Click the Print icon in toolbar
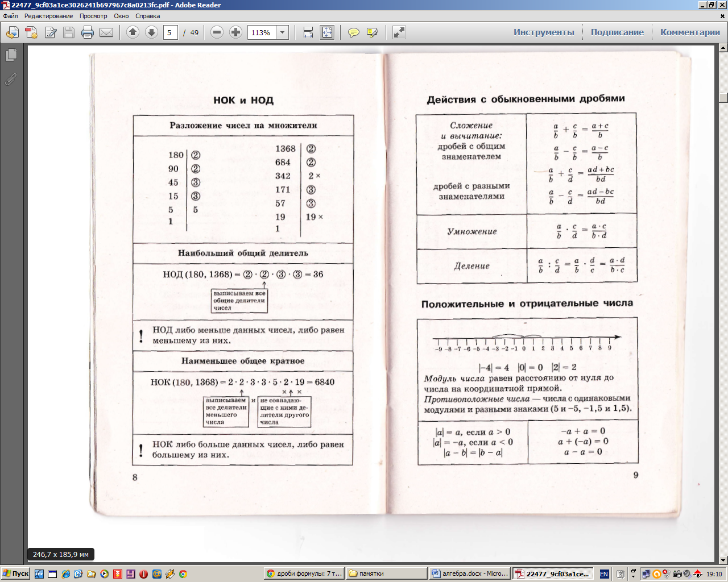This screenshot has width=728, height=582. click(88, 32)
